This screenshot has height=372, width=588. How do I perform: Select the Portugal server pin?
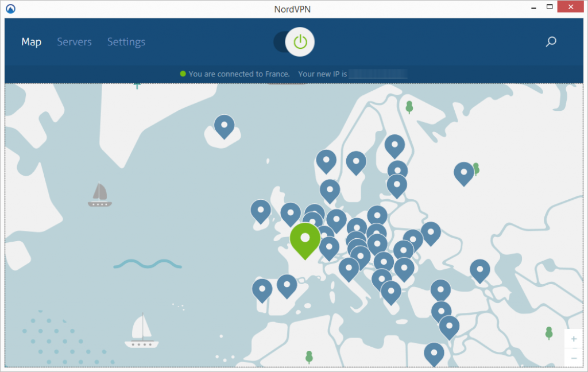[262, 290]
